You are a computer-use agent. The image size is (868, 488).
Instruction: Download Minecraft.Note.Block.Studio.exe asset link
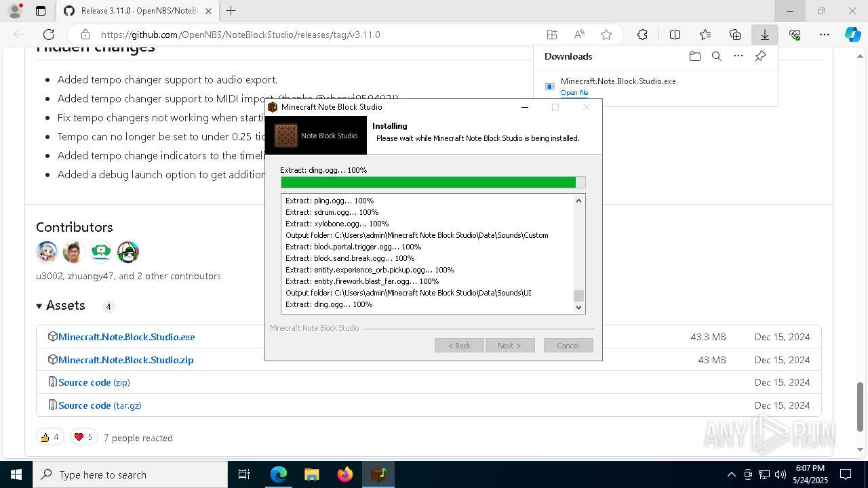pos(126,337)
